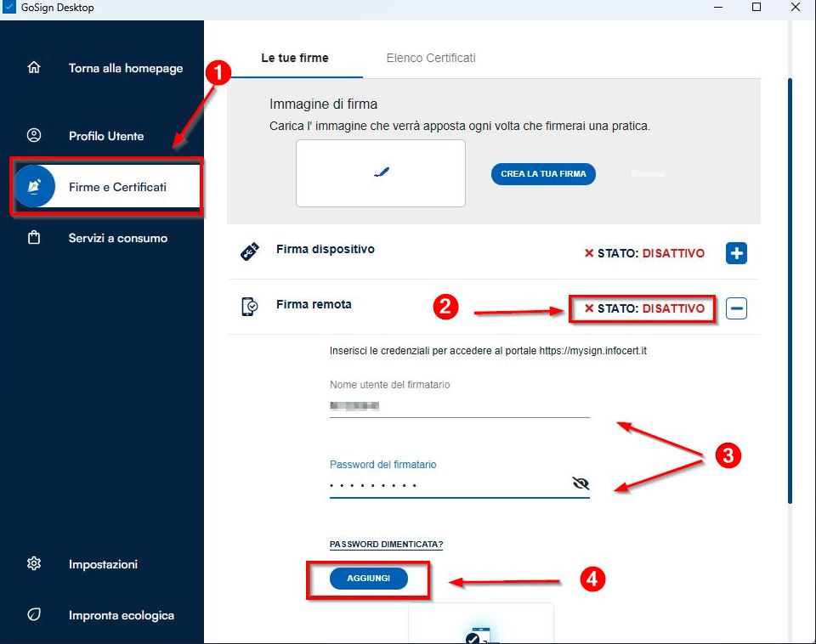
Task: Collapse Firma remota with minus button
Action: click(736, 308)
